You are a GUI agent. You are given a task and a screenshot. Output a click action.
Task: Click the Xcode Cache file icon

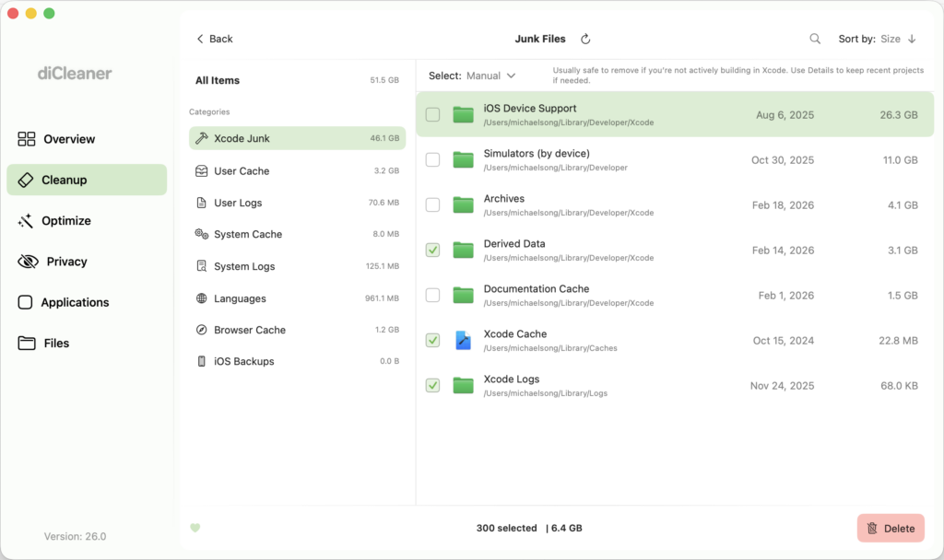463,341
